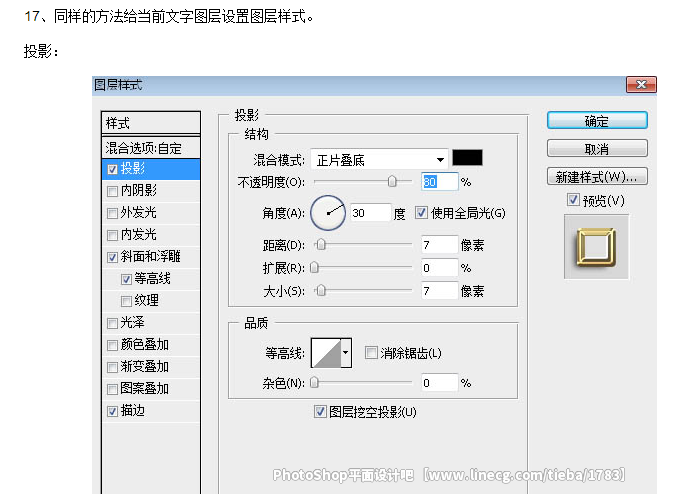
Task: Uncheck 使用全局光 option
Action: tap(421, 213)
